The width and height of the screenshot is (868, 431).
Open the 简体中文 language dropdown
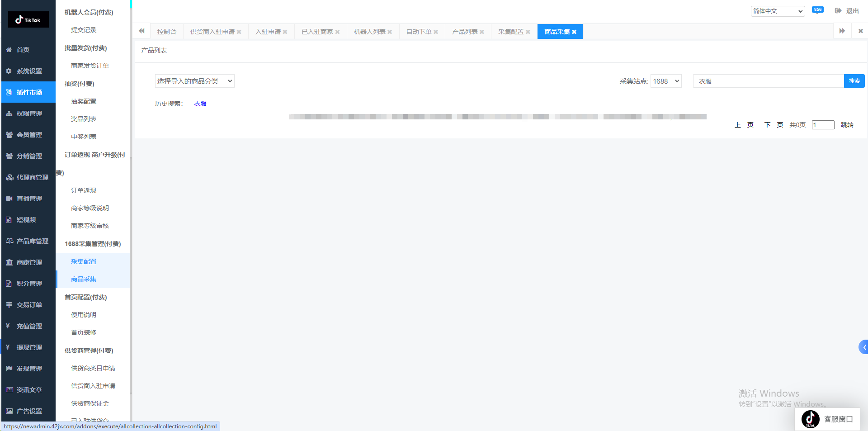778,11
